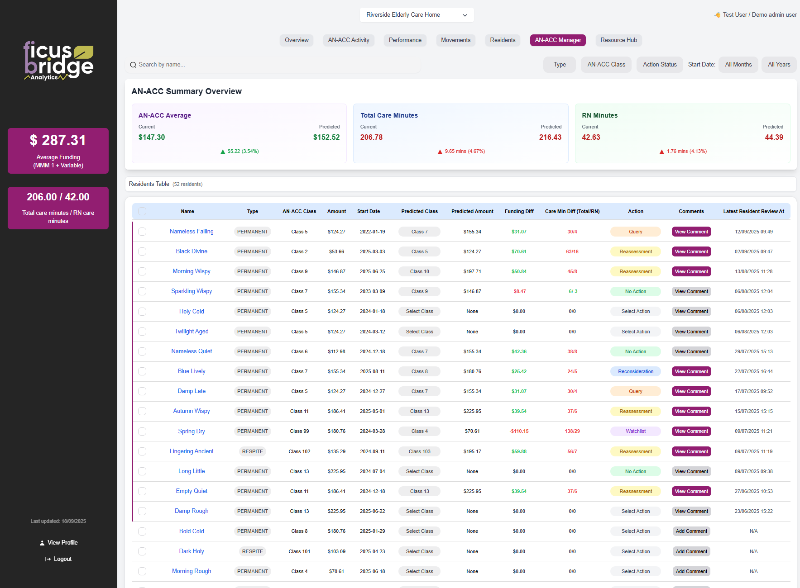This screenshot has height=588, width=800.
Task: Check the checkbox for Nameless Falling
Action: pos(141,231)
